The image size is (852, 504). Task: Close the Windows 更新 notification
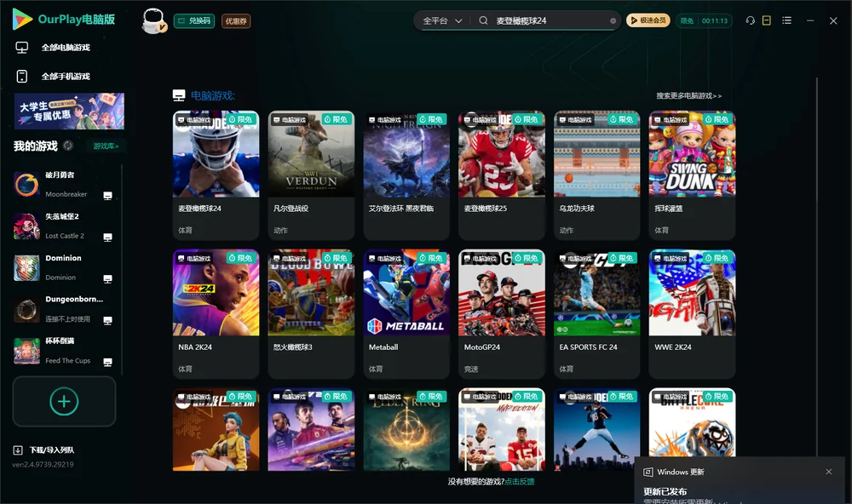tap(829, 472)
